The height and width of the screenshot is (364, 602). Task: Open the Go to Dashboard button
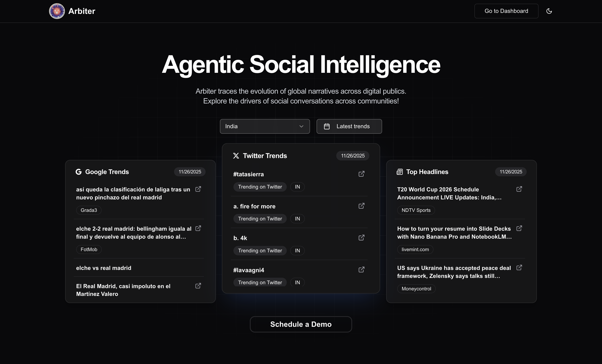(506, 11)
